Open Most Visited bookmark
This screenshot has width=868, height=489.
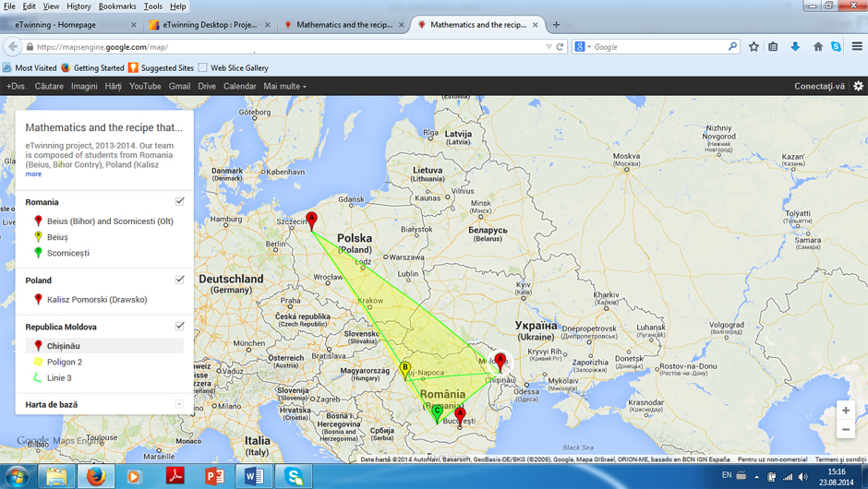[x=30, y=67]
